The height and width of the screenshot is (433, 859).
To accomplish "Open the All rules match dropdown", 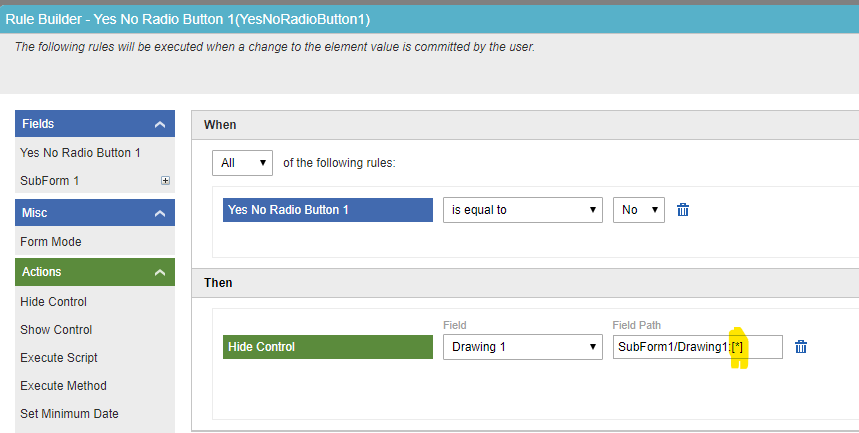I will pyautogui.click(x=242, y=162).
